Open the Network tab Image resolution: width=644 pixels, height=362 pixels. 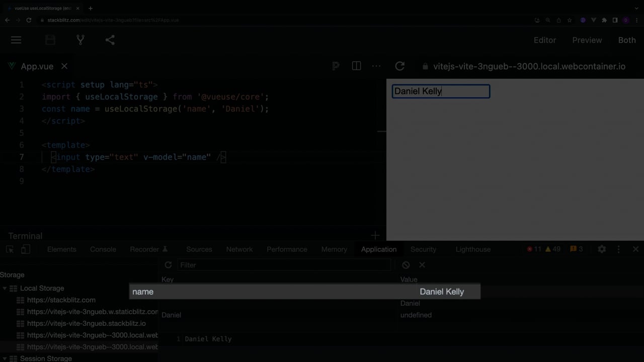pyautogui.click(x=239, y=249)
